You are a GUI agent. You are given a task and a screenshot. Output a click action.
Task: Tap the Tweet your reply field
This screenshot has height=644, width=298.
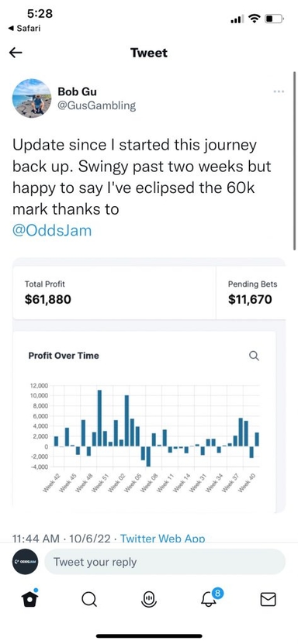(165, 562)
